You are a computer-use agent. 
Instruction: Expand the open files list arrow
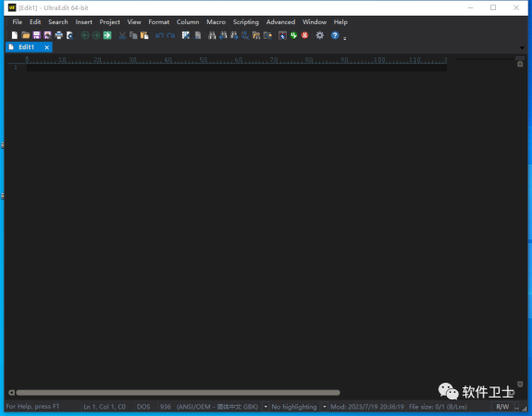coord(522,48)
